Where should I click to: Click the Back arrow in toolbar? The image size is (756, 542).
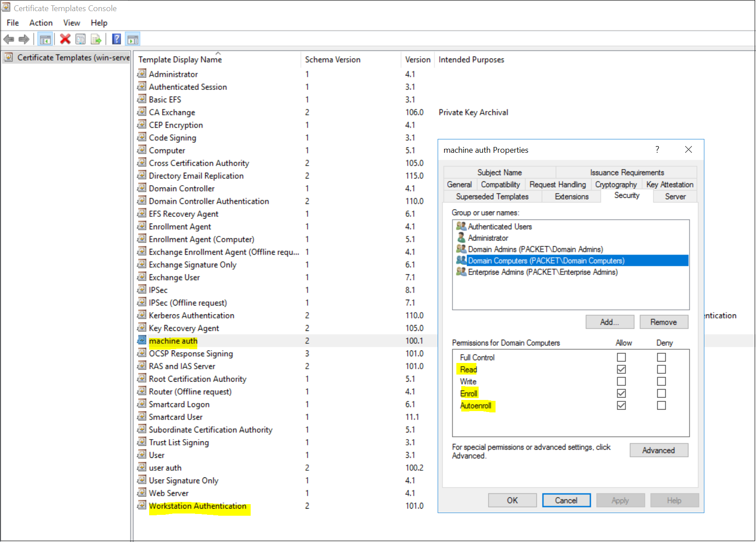click(9, 39)
